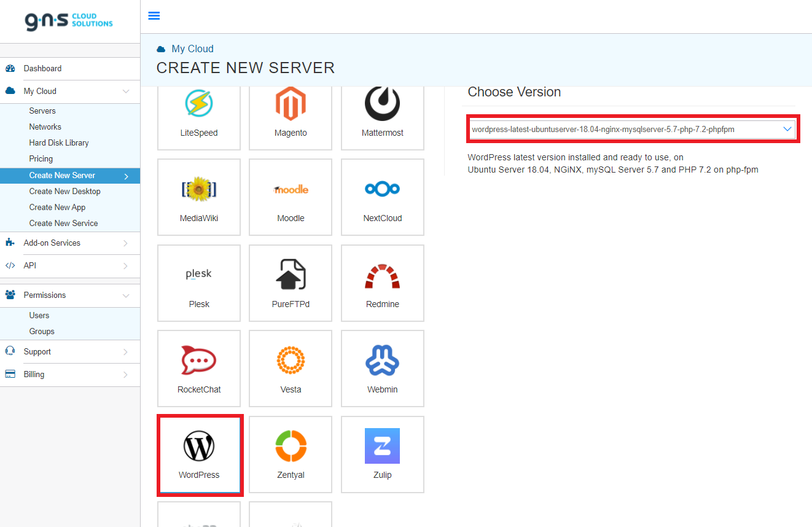Select the Plesk app tile
The height and width of the screenshot is (527, 812).
pyautogui.click(x=199, y=283)
